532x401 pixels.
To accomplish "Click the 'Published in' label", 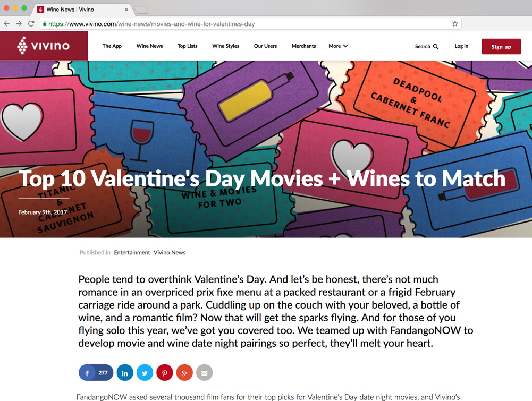I will tap(95, 252).
